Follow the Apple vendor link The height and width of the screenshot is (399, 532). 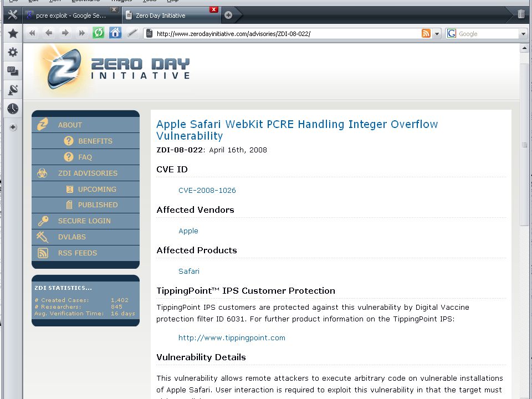(x=188, y=231)
